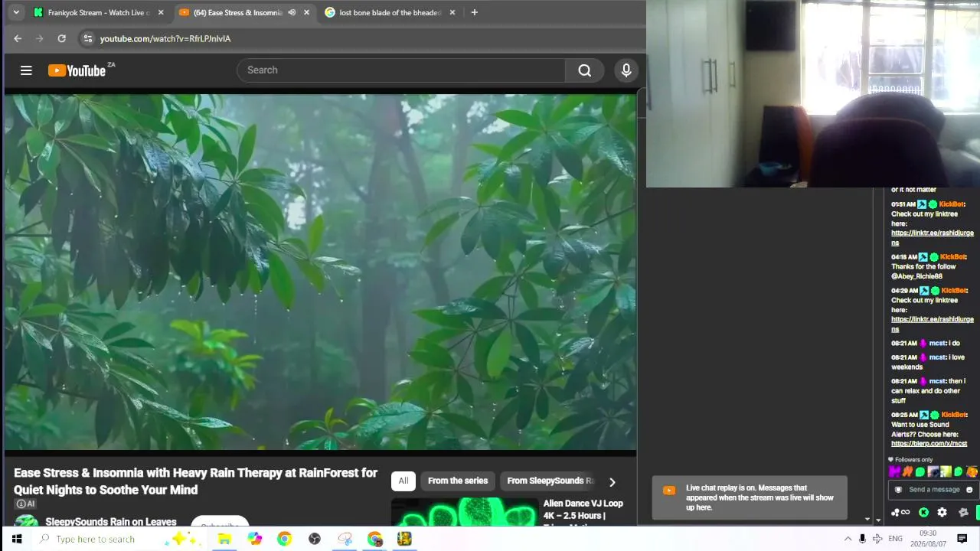Open first linktr.ee/rashidjurgens link in chat
The image size is (980, 551).
tap(933, 238)
